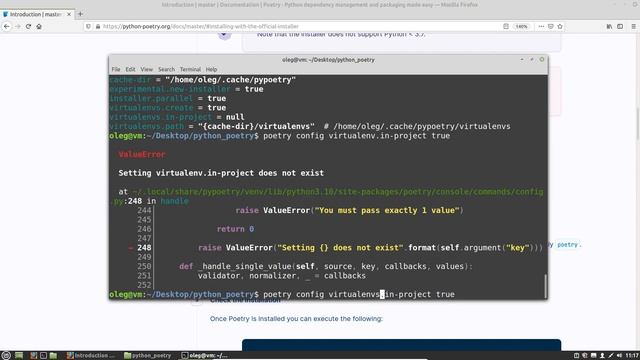Reset the 140% zoom level badge
Image resolution: width=640 pixels, height=360 pixels.
[522, 26]
